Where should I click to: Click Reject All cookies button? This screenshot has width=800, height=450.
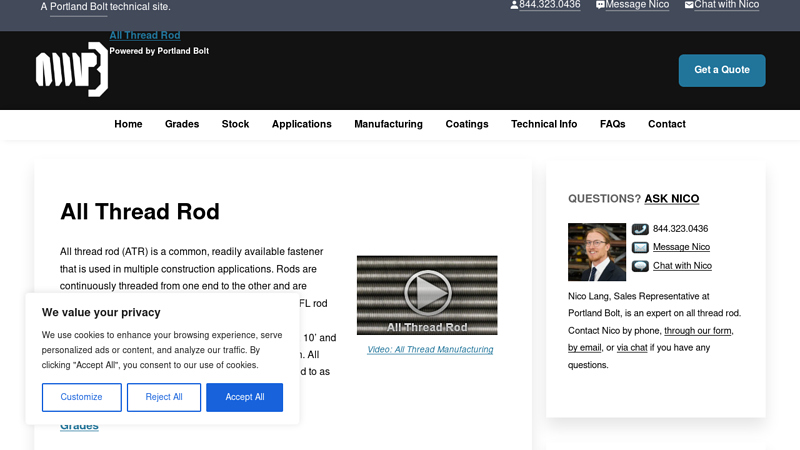[x=164, y=397]
